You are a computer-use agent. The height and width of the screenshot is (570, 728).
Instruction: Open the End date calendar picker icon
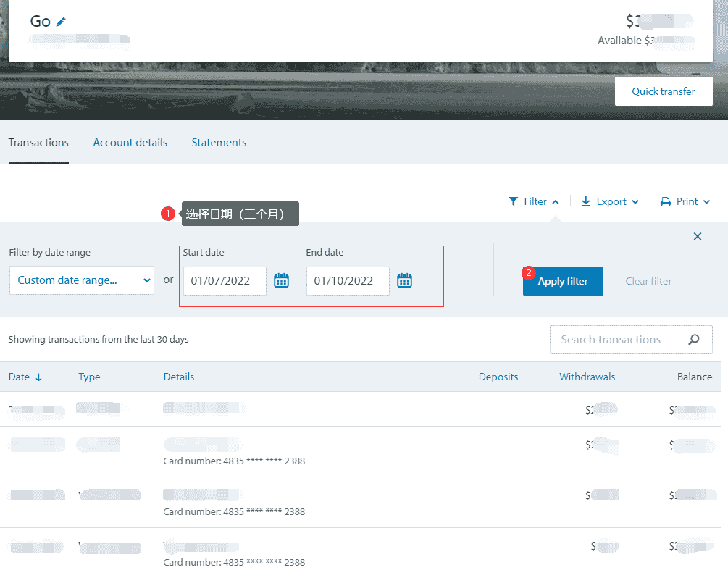point(405,280)
